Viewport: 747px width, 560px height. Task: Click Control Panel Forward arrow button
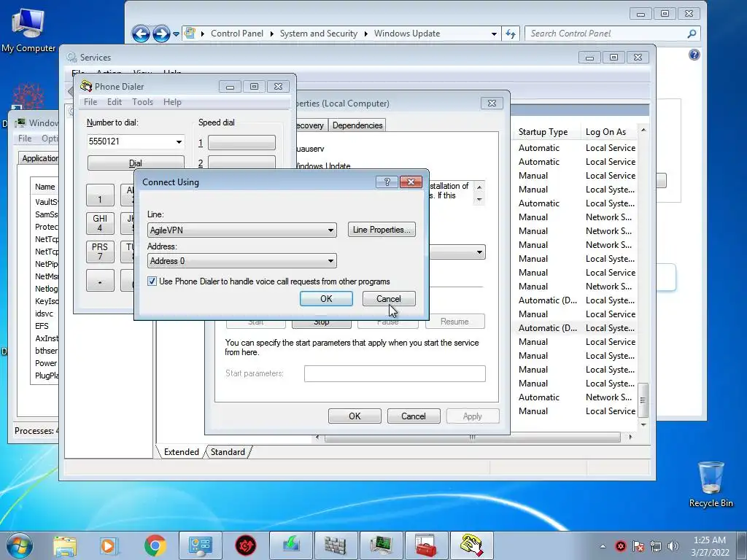pyautogui.click(x=161, y=34)
